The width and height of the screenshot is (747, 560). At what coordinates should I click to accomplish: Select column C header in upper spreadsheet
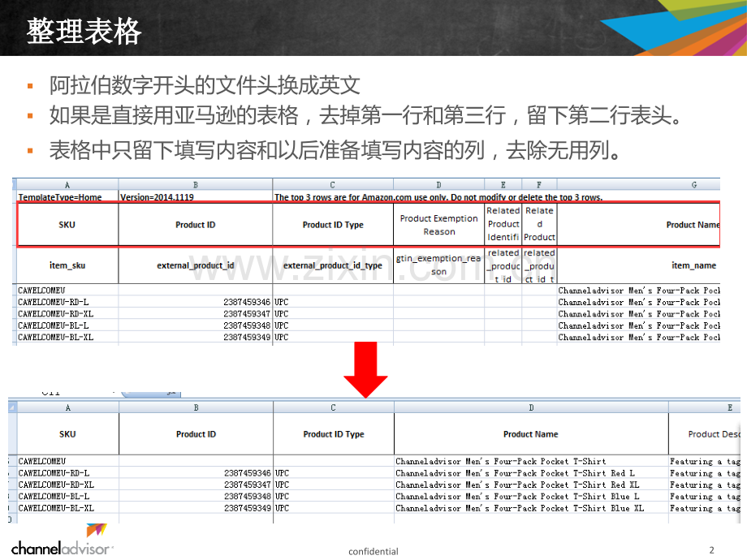[333, 185]
